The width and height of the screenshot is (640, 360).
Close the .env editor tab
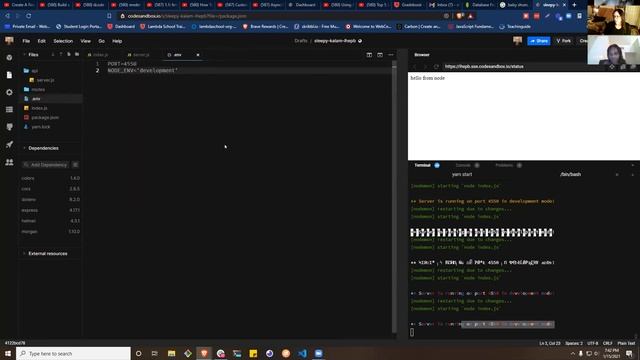198,55
